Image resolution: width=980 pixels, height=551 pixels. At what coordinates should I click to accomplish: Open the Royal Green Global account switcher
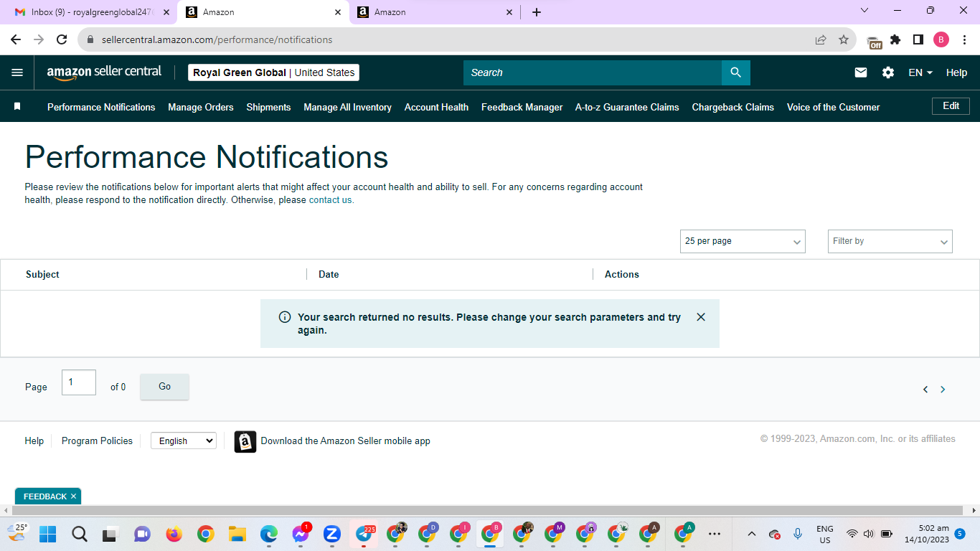pyautogui.click(x=273, y=72)
